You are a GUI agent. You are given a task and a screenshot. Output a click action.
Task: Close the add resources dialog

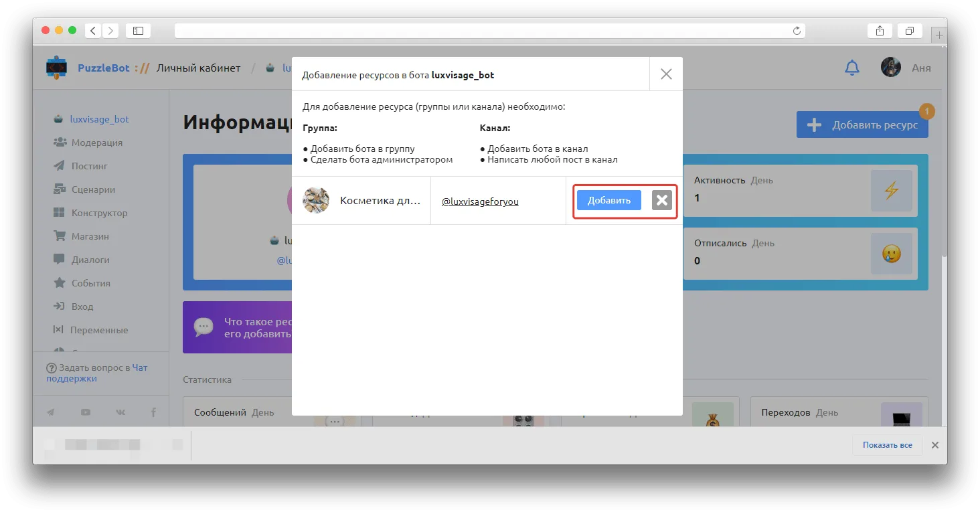tap(666, 74)
